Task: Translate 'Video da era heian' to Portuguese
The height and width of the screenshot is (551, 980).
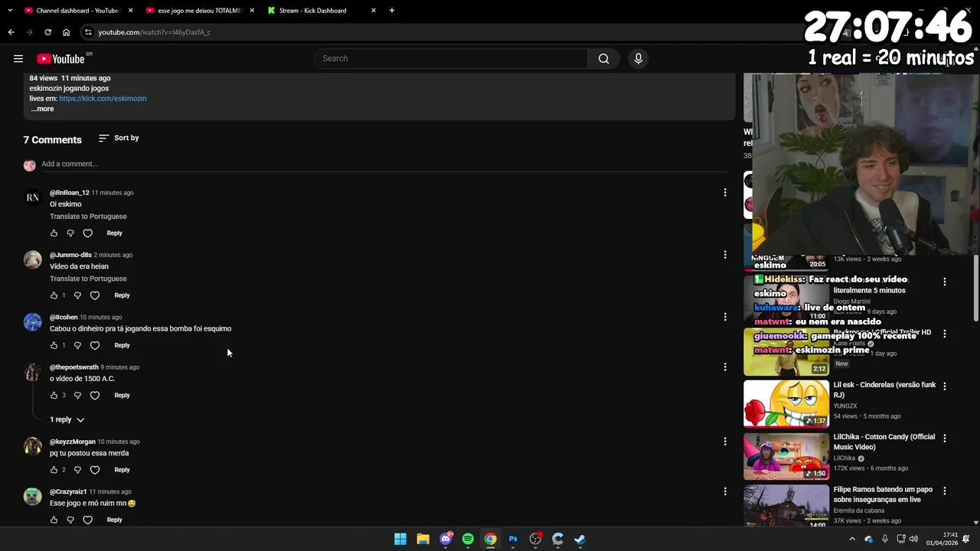Action: click(x=88, y=279)
